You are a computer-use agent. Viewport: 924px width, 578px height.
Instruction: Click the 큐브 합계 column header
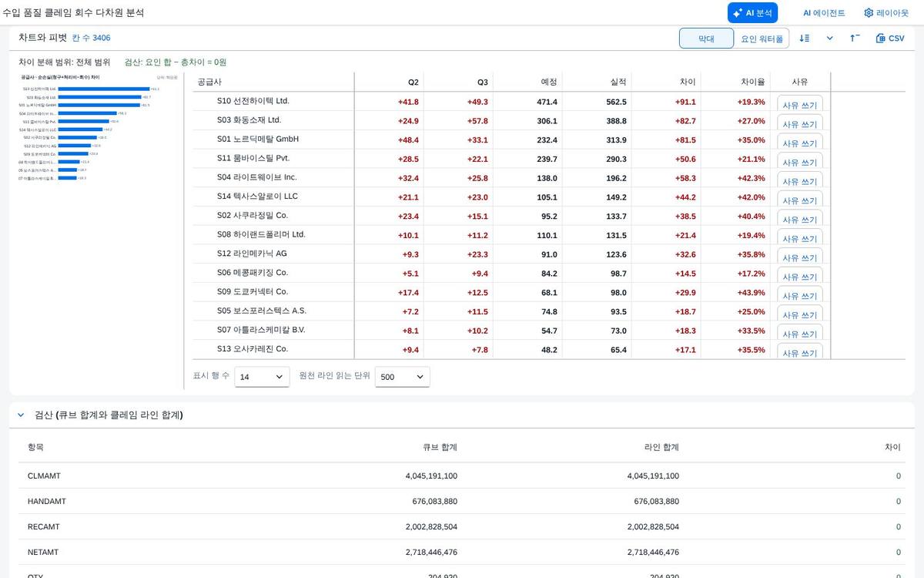(440, 447)
